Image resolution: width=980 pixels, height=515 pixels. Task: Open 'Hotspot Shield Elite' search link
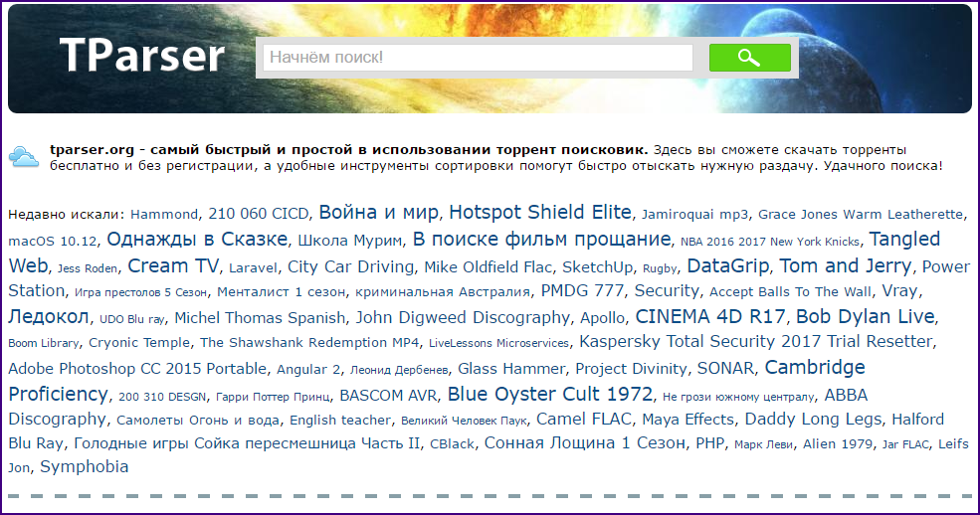click(x=540, y=212)
